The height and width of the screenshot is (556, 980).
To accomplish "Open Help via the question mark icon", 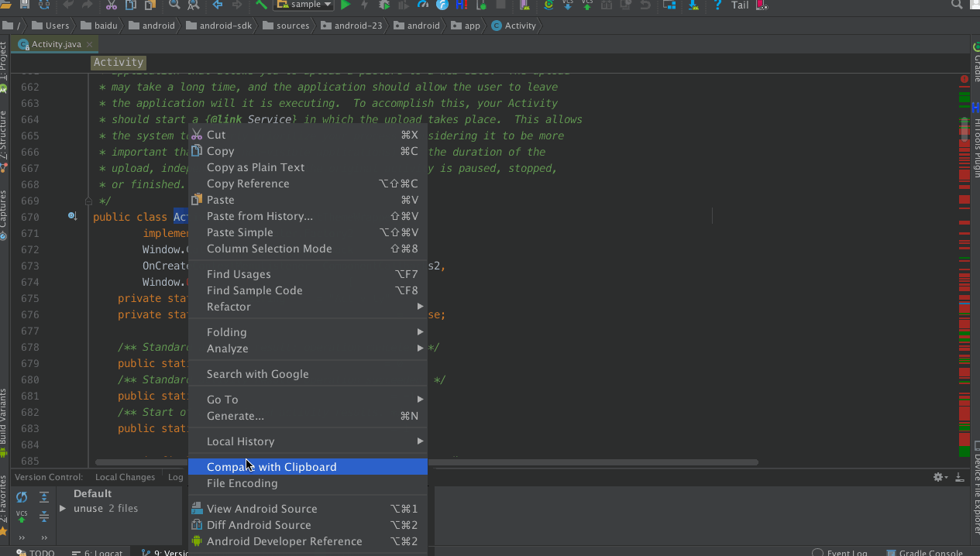I will 718,5.
